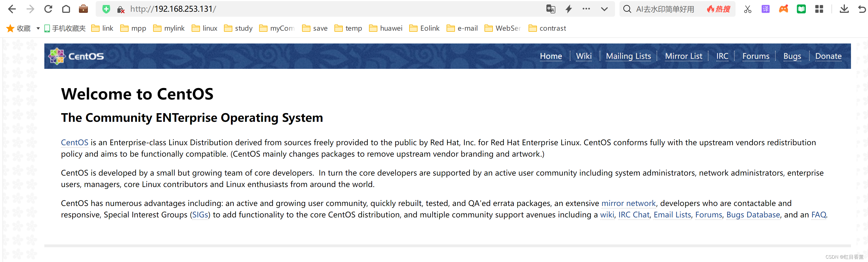The image size is (868, 262).
Task: Click the CentOS link starting the first paragraph
Action: pos(74,142)
